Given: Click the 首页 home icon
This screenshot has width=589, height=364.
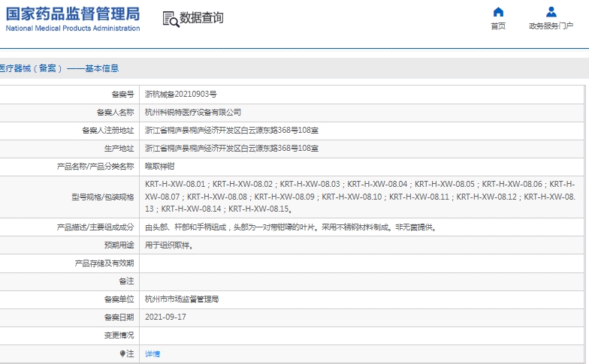Looking at the screenshot, I should 498,12.
